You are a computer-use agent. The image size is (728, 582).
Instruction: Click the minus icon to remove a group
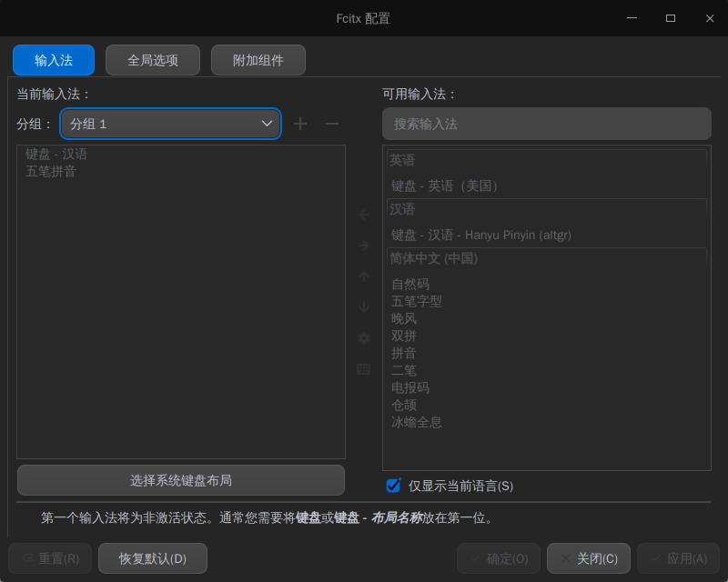(331, 124)
